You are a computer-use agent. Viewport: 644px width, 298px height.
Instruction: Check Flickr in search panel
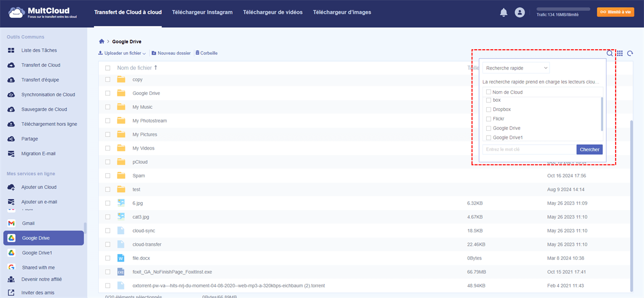tap(488, 119)
